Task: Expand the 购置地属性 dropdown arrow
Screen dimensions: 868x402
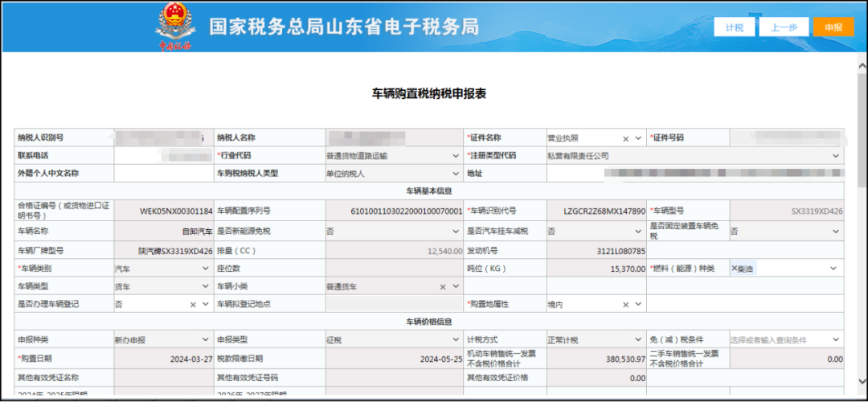Action: pos(638,305)
